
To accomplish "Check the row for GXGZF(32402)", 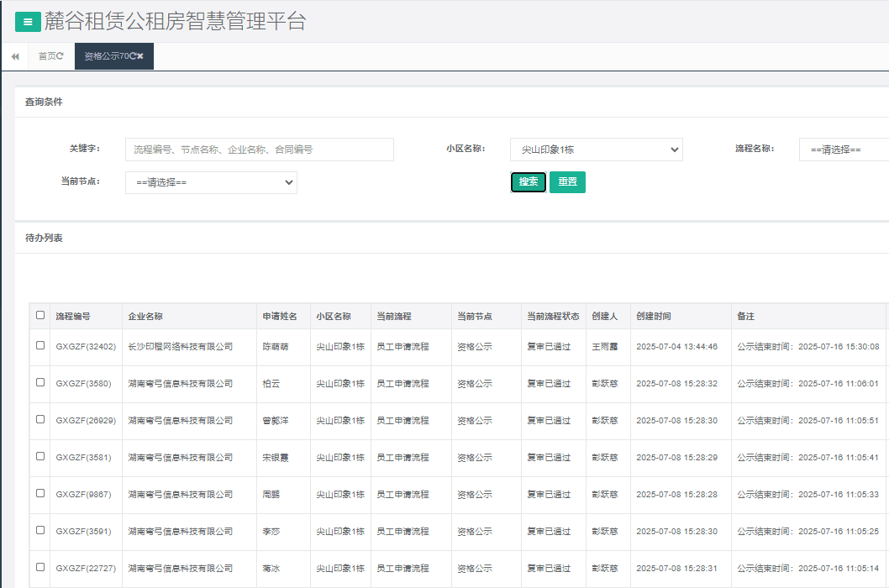I will pos(40,345).
